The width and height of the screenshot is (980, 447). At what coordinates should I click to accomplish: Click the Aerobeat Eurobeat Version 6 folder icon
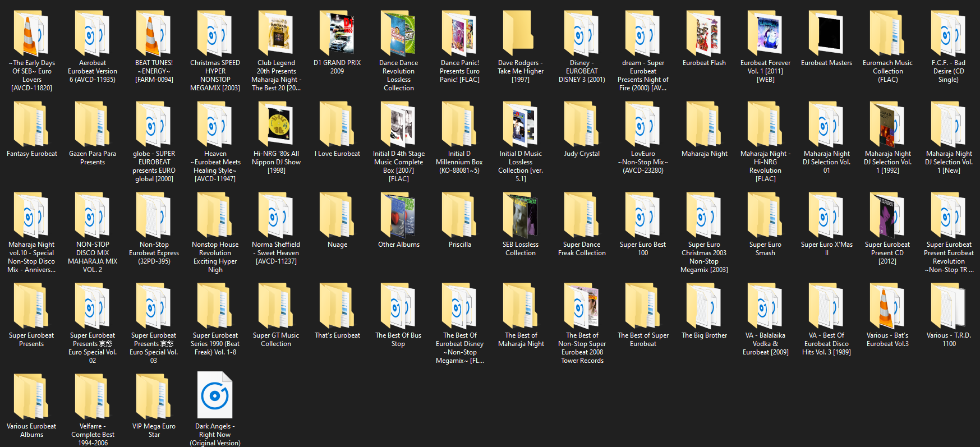[93, 34]
